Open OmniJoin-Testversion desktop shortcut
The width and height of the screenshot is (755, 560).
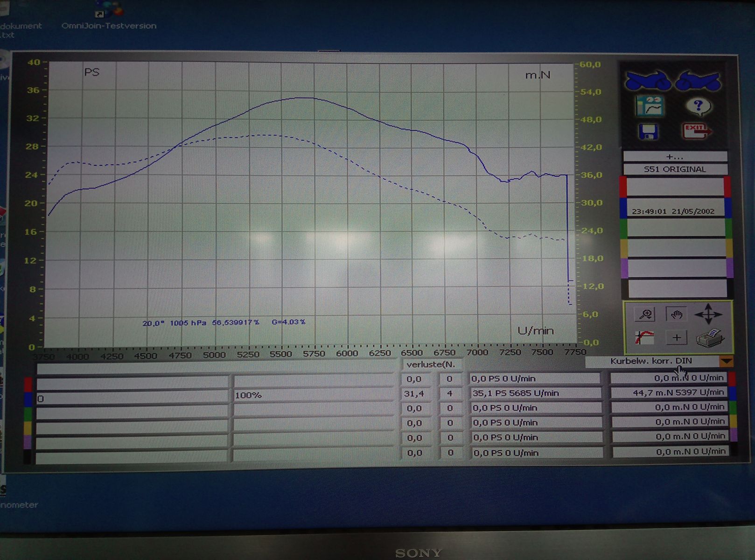(109, 16)
